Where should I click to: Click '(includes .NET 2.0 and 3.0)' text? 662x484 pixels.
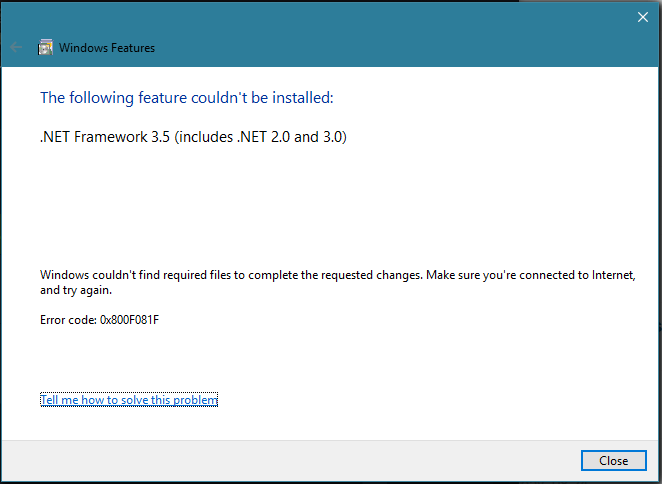pyautogui.click(x=260, y=137)
